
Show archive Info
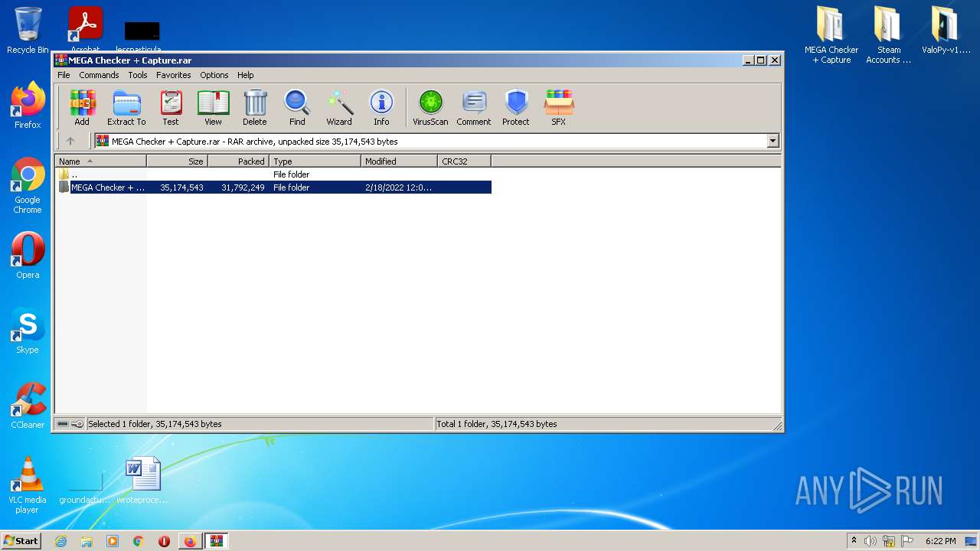pos(381,108)
